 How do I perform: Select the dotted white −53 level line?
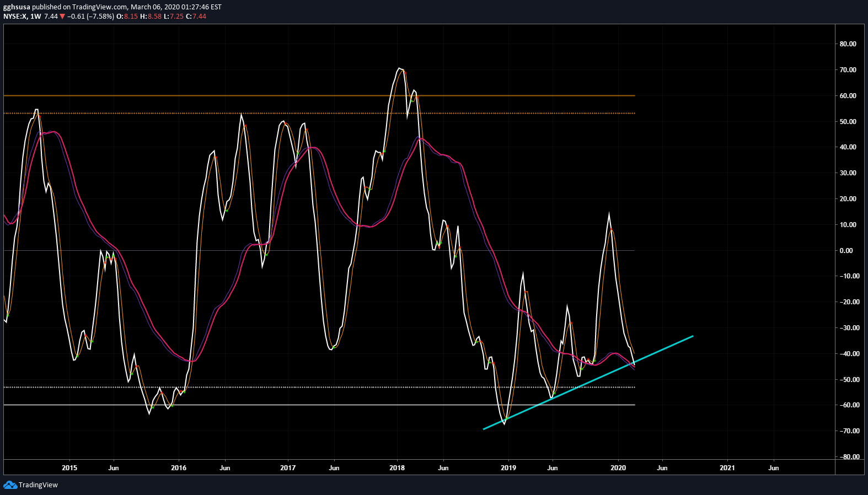click(x=319, y=388)
